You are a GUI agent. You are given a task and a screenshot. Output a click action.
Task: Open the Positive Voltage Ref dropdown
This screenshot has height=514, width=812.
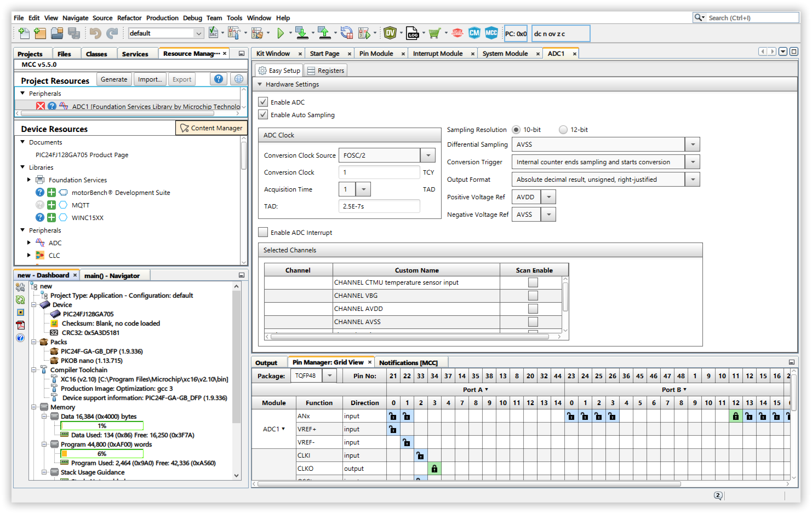point(549,197)
